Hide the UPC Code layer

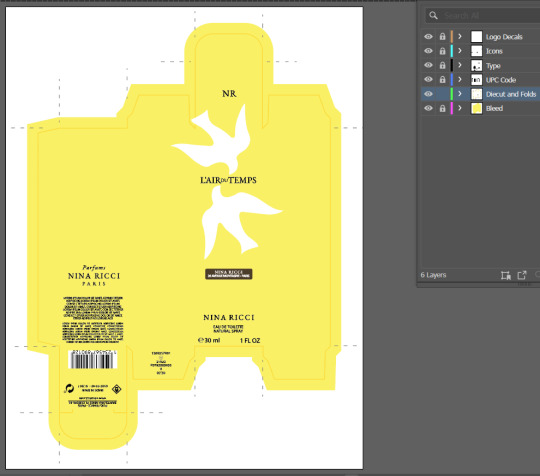coord(428,80)
